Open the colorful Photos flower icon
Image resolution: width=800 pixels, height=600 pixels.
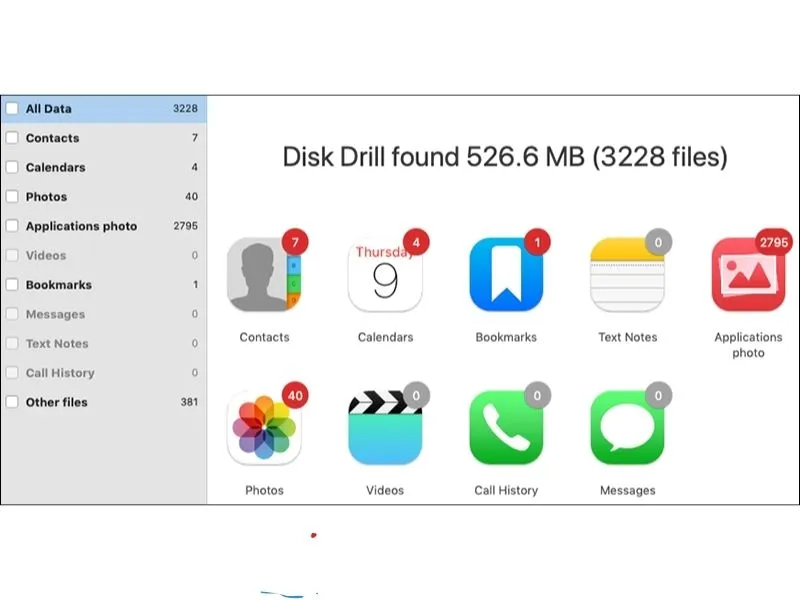pyautogui.click(x=264, y=428)
